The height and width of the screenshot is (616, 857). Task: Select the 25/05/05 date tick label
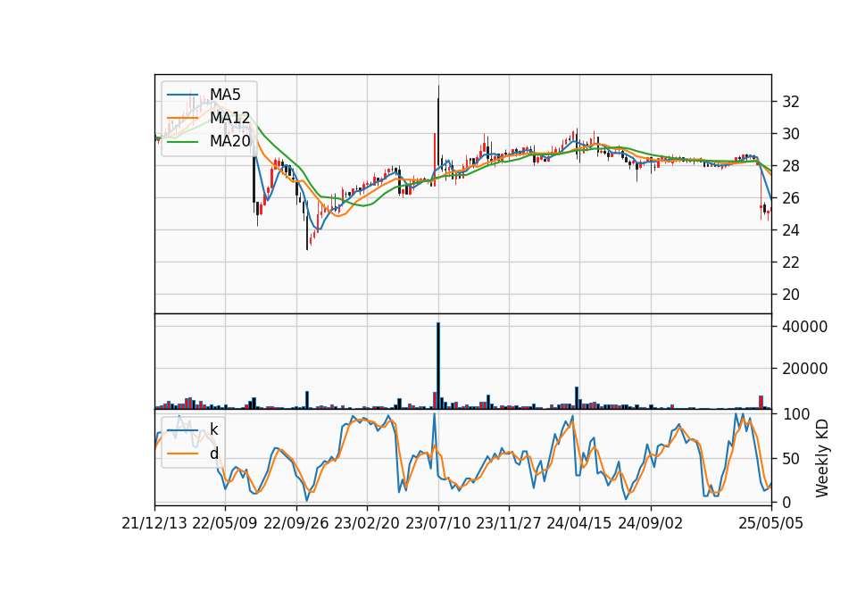tap(771, 523)
